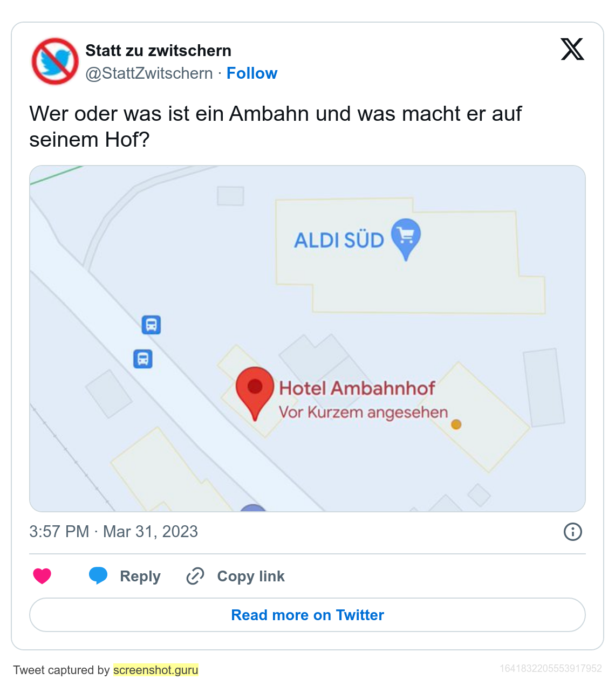Select the upper bus stop icon
Image resolution: width=615 pixels, height=700 pixels.
click(151, 325)
